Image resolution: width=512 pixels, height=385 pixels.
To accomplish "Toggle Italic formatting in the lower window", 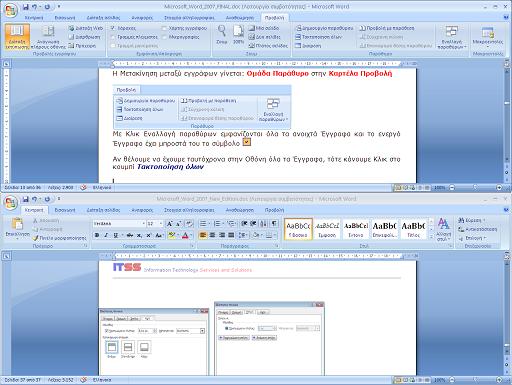I will [106, 235].
